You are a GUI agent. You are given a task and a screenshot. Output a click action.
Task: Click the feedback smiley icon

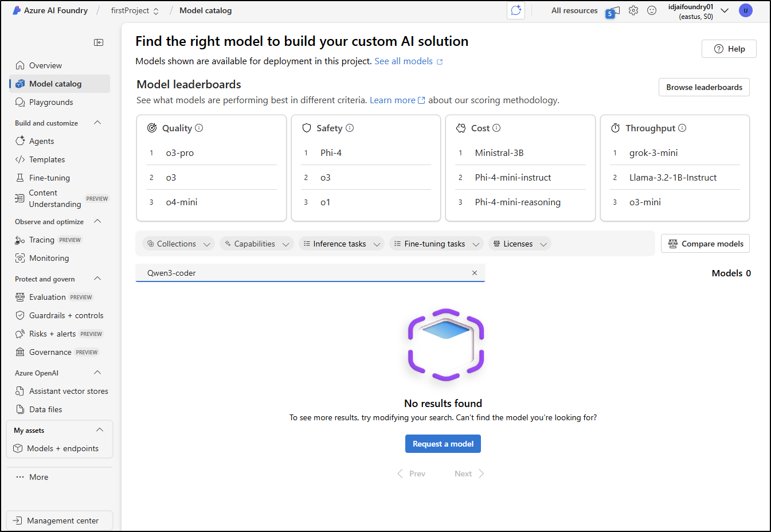point(652,10)
